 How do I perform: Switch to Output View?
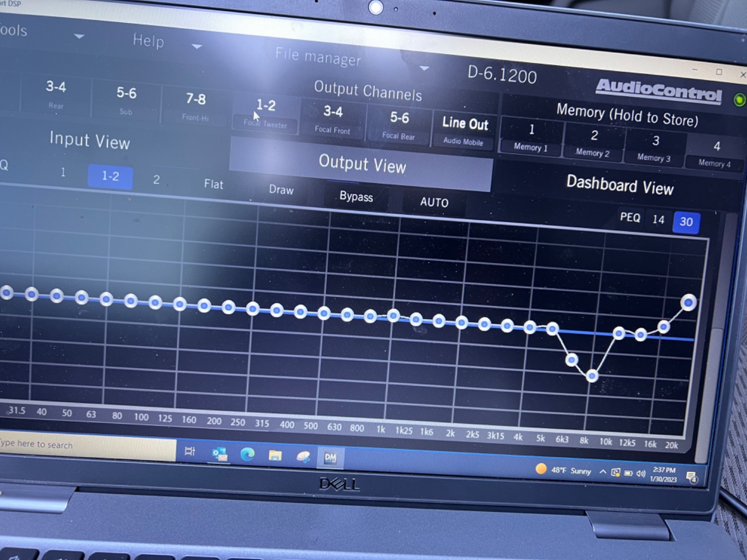point(362,164)
